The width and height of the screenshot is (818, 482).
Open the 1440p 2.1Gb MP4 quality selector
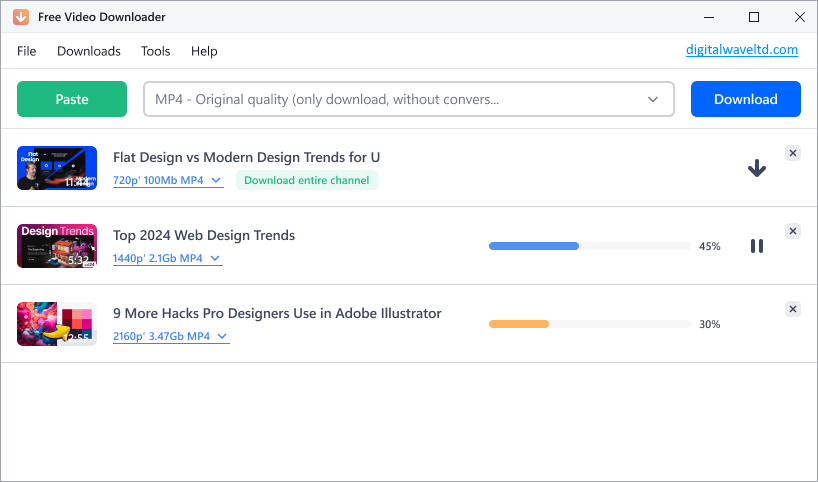(167, 259)
